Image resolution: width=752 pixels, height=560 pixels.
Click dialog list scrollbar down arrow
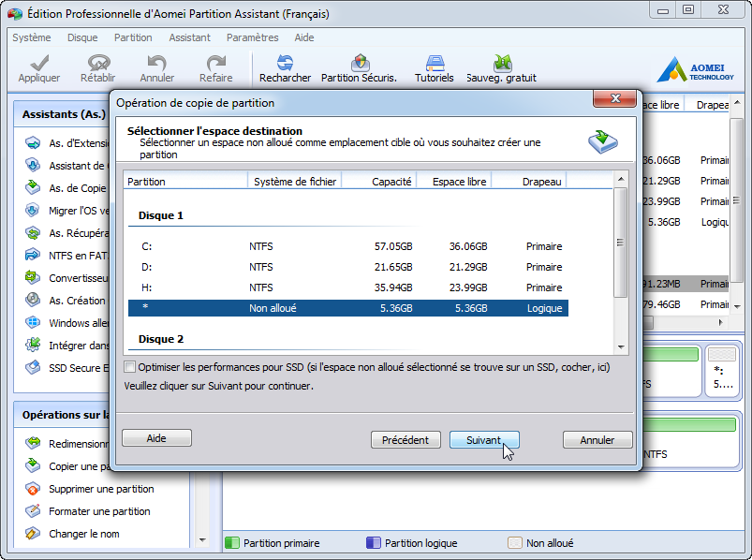(x=621, y=346)
